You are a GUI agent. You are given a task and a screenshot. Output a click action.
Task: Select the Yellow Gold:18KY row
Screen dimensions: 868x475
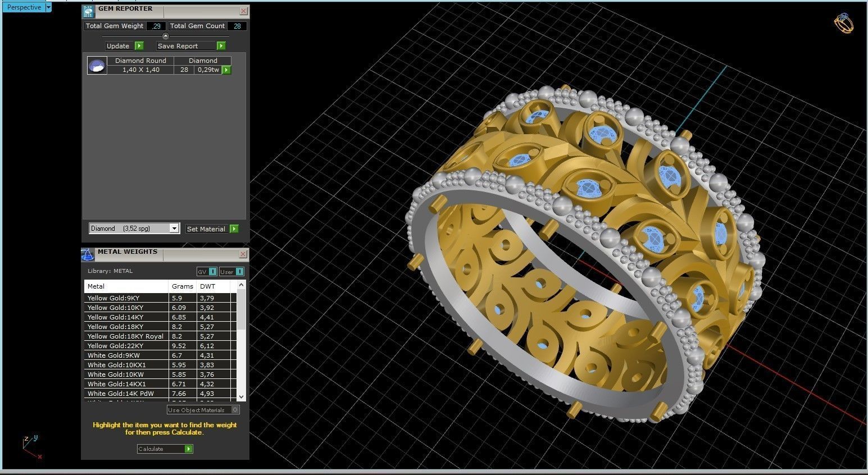tap(160, 327)
